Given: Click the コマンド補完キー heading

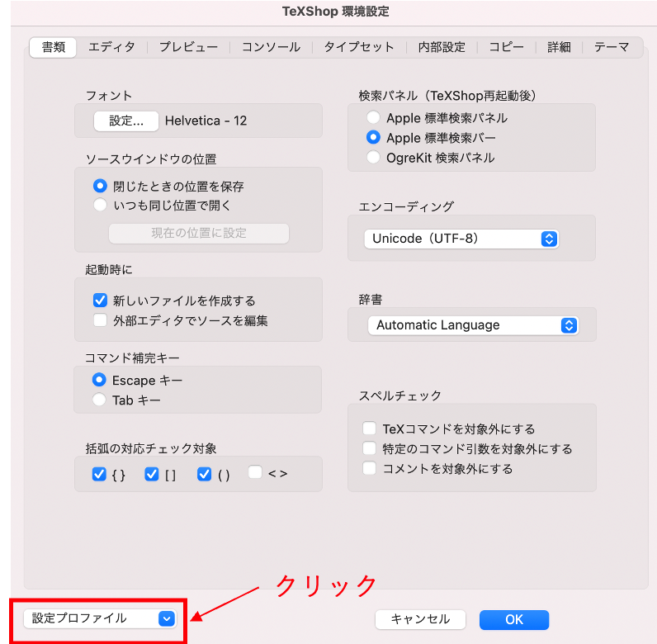Looking at the screenshot, I should coord(132,358).
